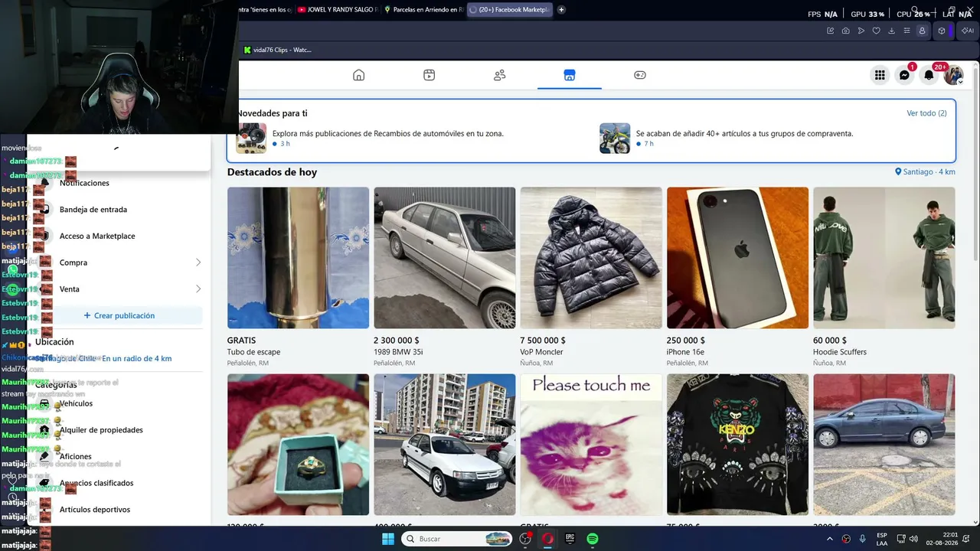The height and width of the screenshot is (551, 980).
Task: Open the Facebook notifications bell
Action: [929, 75]
